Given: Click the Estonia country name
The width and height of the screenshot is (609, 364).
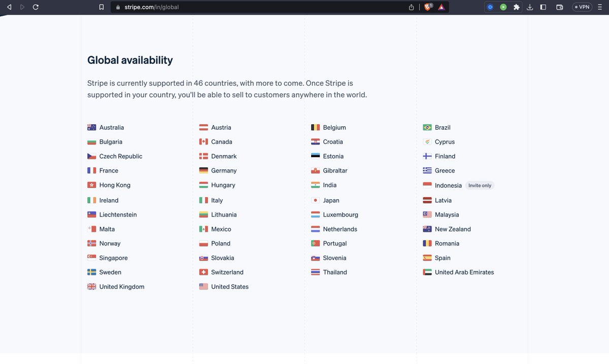Looking at the screenshot, I should pos(333,156).
